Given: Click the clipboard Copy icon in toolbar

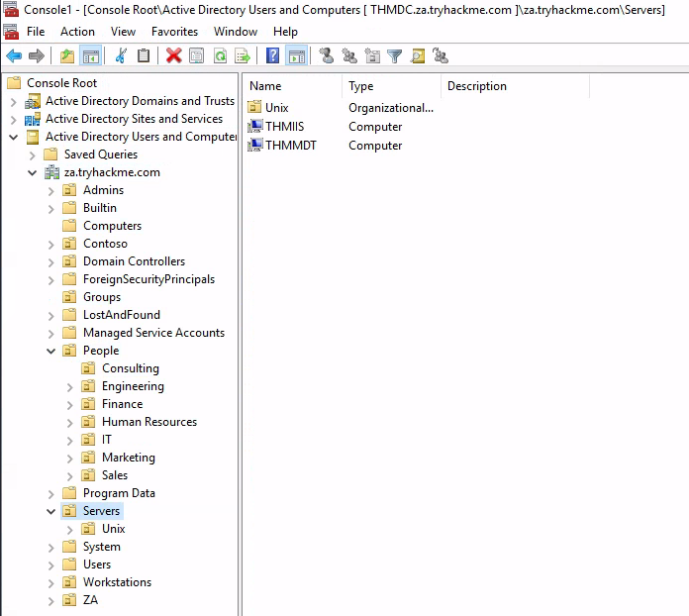Looking at the screenshot, I should click(x=144, y=55).
